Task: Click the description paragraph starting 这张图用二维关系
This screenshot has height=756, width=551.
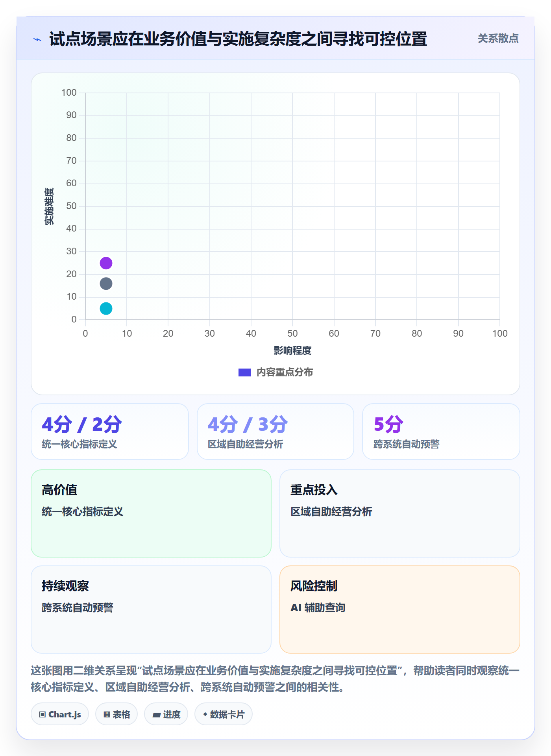Action: tap(275, 679)
